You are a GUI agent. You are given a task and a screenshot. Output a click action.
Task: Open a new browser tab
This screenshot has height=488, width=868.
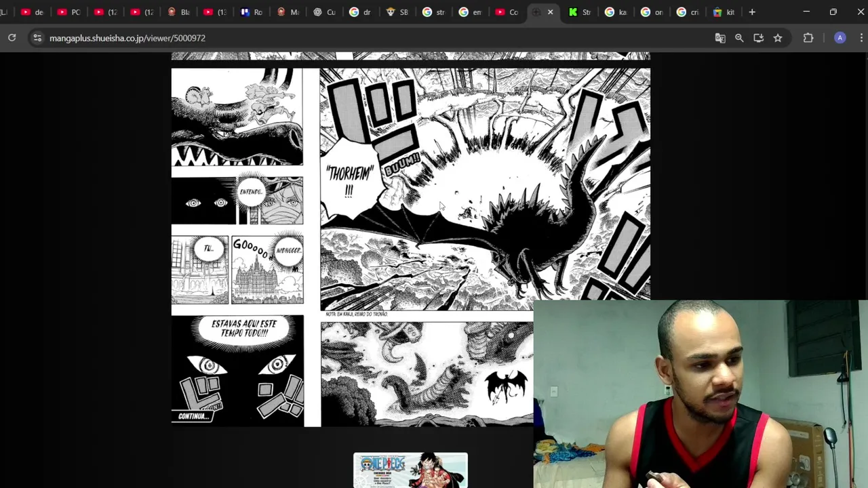[752, 12]
